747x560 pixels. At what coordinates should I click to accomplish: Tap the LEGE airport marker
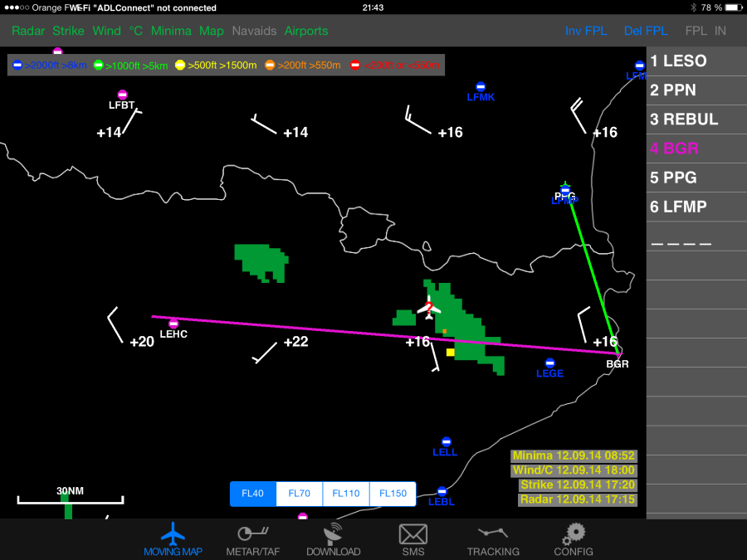[x=549, y=363]
